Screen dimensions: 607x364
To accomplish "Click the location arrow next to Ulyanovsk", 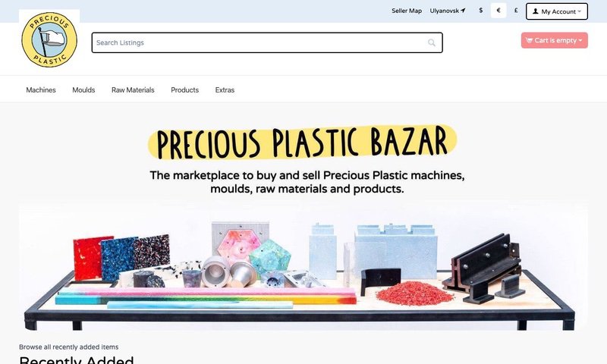I will coord(463,11).
